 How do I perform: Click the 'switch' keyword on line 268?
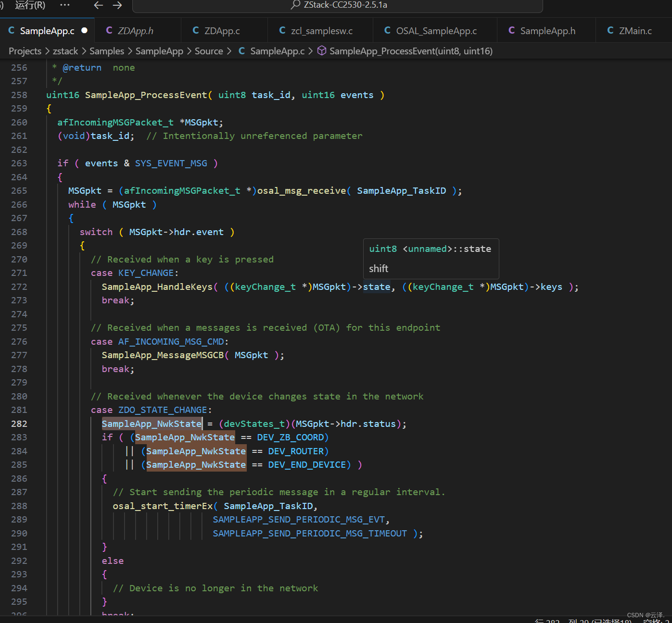pyautogui.click(x=96, y=232)
